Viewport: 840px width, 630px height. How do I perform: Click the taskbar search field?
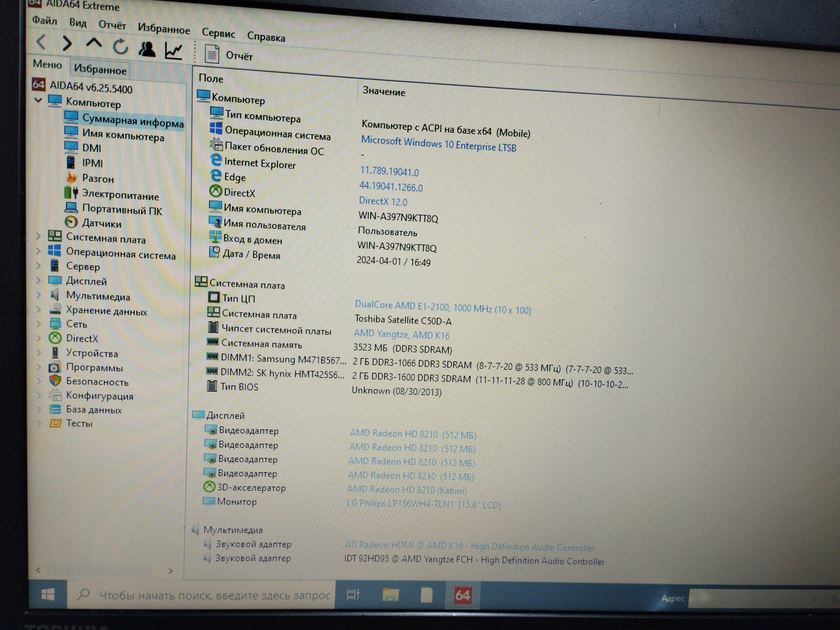click(x=202, y=595)
